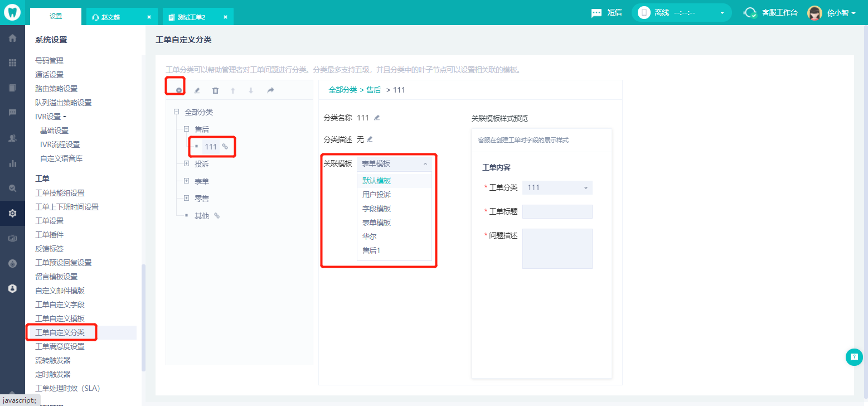Open the document icon in left sidebar
The image size is (868, 406).
click(x=12, y=88)
